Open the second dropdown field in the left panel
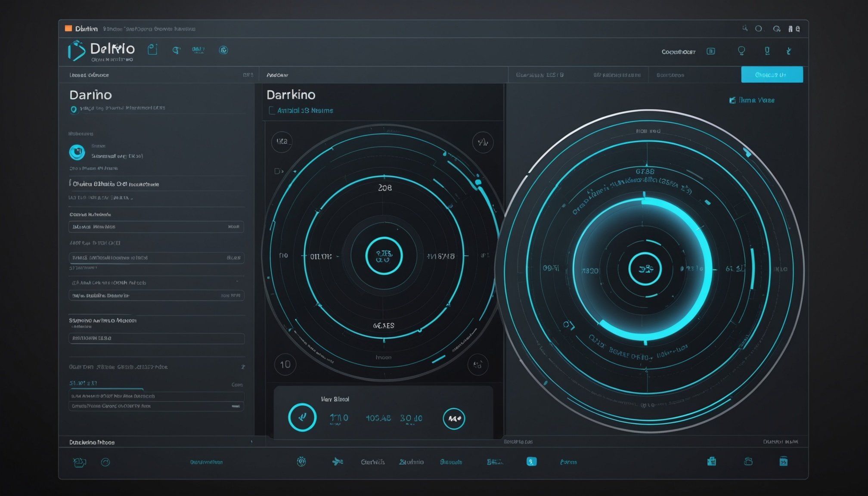The width and height of the screenshot is (868, 496). click(x=156, y=257)
